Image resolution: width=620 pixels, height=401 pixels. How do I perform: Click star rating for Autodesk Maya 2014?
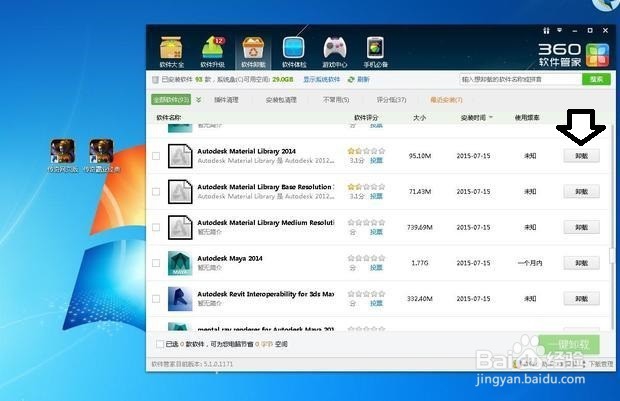coord(366,258)
